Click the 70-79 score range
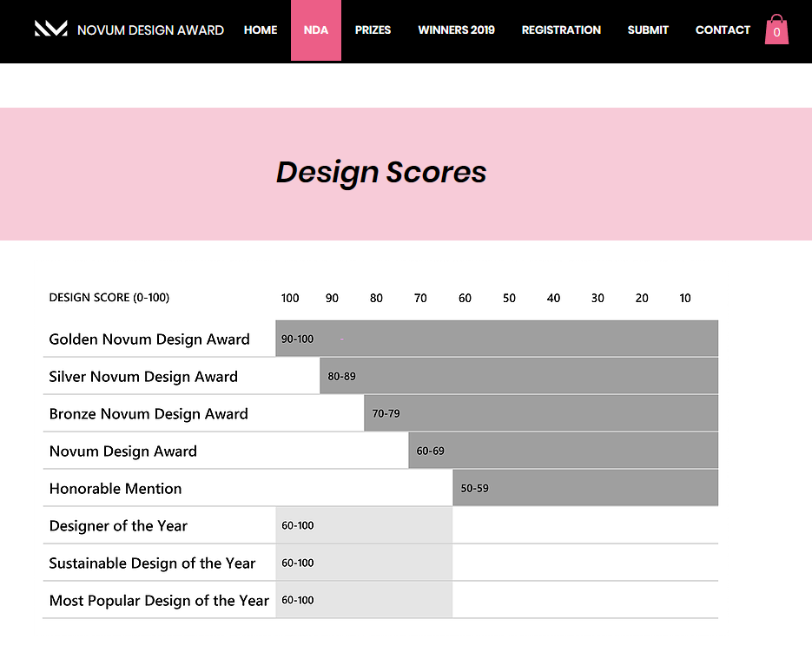 click(386, 413)
